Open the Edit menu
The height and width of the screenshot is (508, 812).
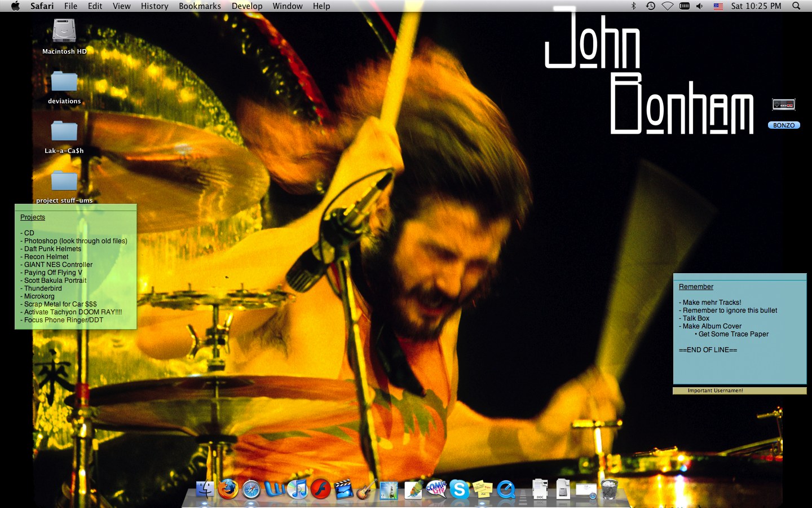coord(95,6)
